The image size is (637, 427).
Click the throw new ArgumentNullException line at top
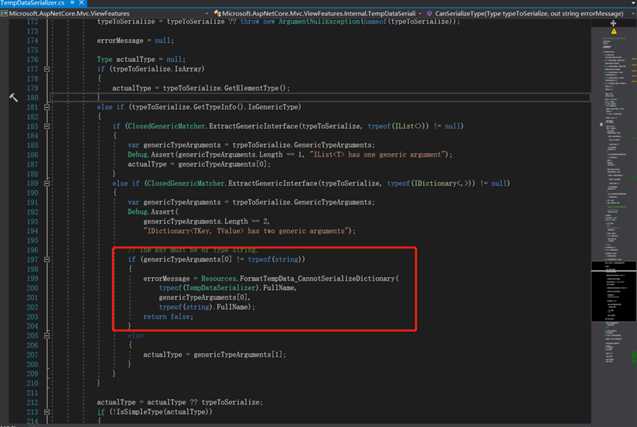coord(278,21)
